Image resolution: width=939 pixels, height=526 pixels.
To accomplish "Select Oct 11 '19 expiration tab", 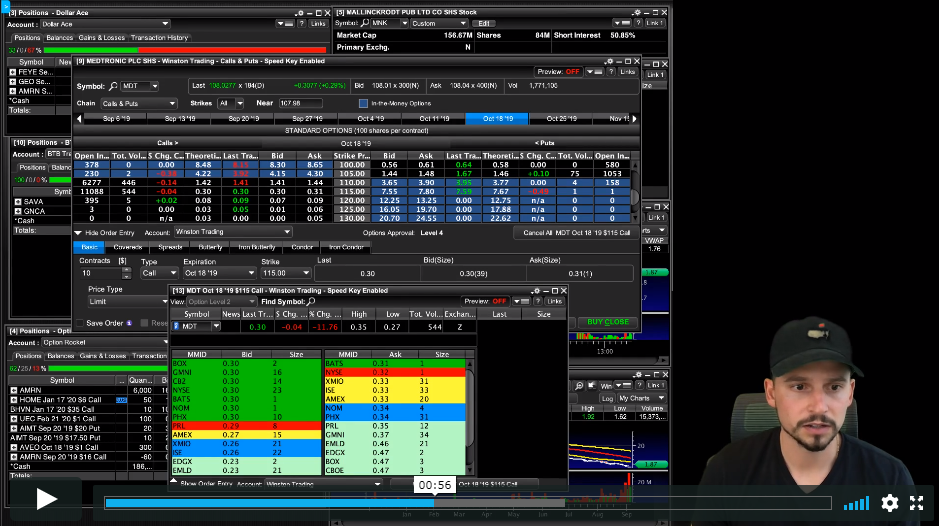I will click(x=434, y=119).
